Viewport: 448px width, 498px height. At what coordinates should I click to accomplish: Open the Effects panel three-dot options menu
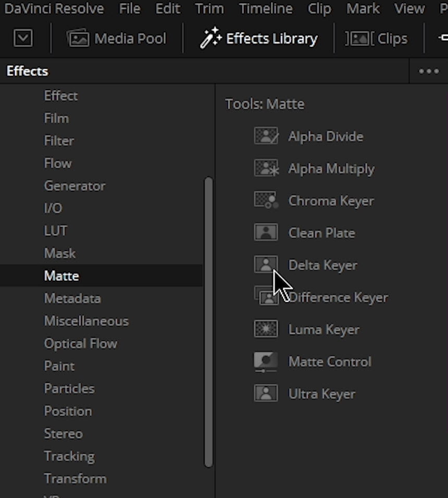pyautogui.click(x=429, y=71)
